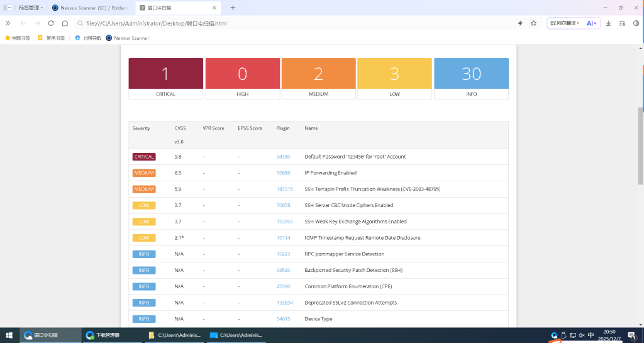Open the 网页翻译 translation dropdown

(x=564, y=23)
